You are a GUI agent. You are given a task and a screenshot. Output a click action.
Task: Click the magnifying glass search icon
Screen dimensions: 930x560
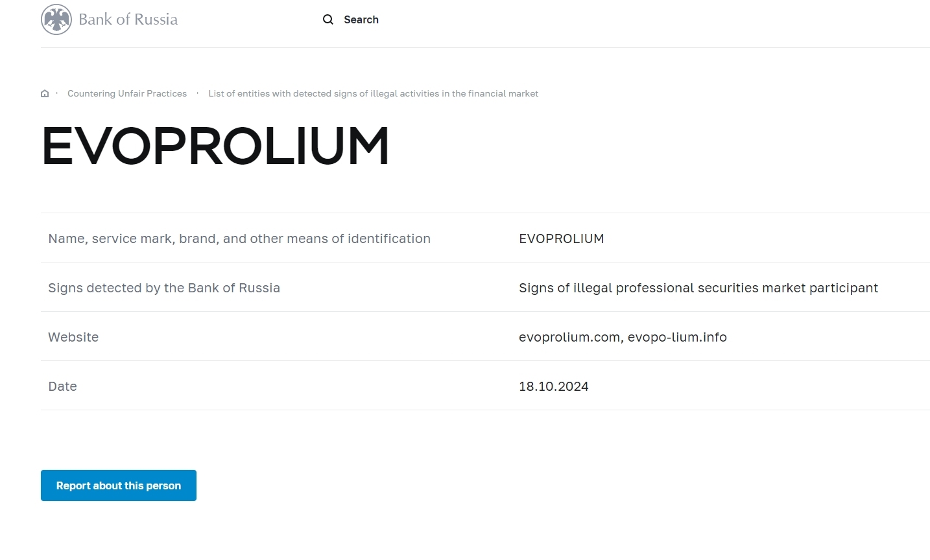(x=328, y=19)
